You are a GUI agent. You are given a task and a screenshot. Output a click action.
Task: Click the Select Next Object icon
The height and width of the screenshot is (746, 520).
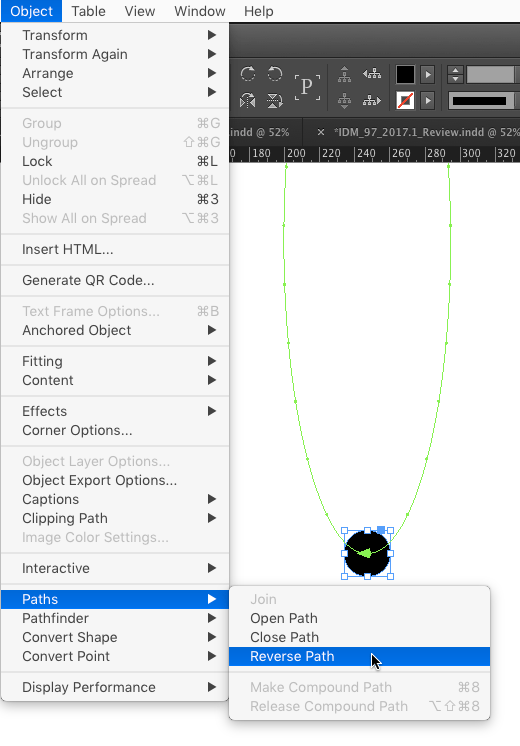[372, 100]
